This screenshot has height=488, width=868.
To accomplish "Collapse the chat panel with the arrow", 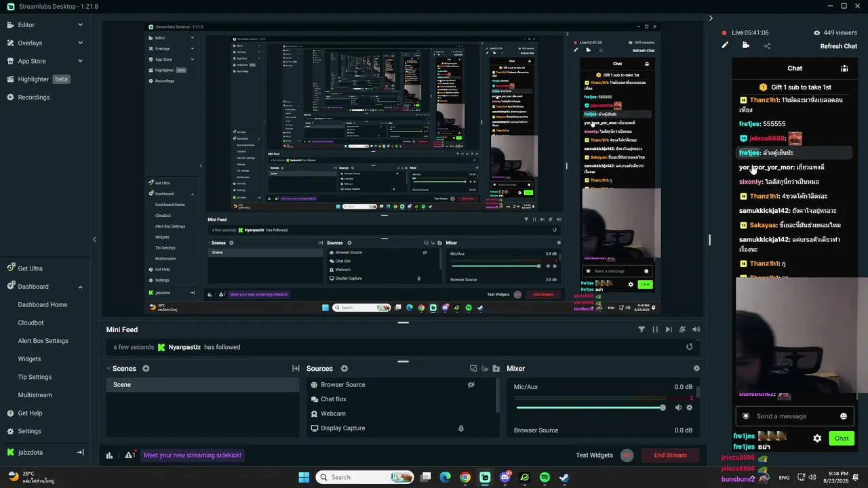I will coord(711,18).
